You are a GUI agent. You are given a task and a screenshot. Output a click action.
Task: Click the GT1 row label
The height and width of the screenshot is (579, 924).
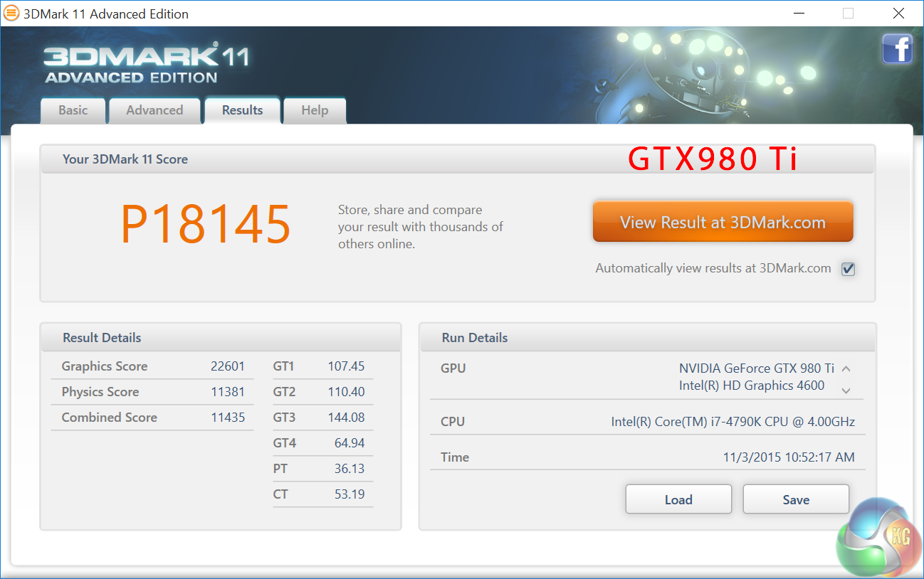pos(283,366)
